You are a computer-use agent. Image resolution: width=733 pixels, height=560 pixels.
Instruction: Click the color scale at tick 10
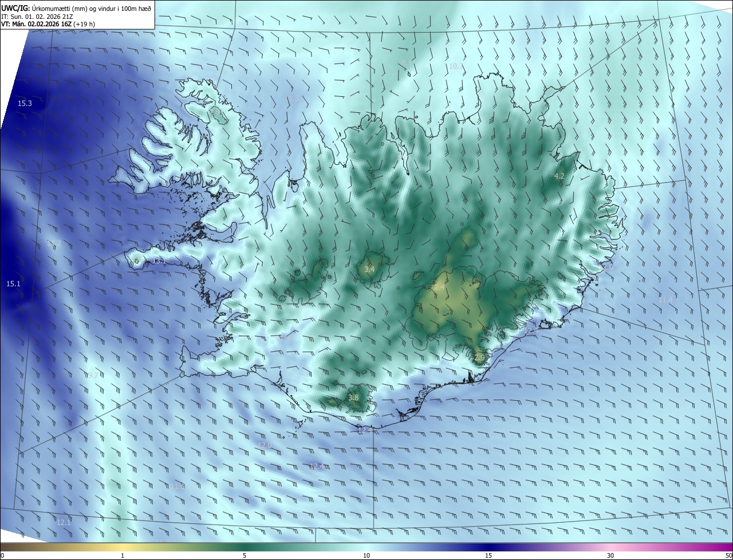pyautogui.click(x=366, y=555)
